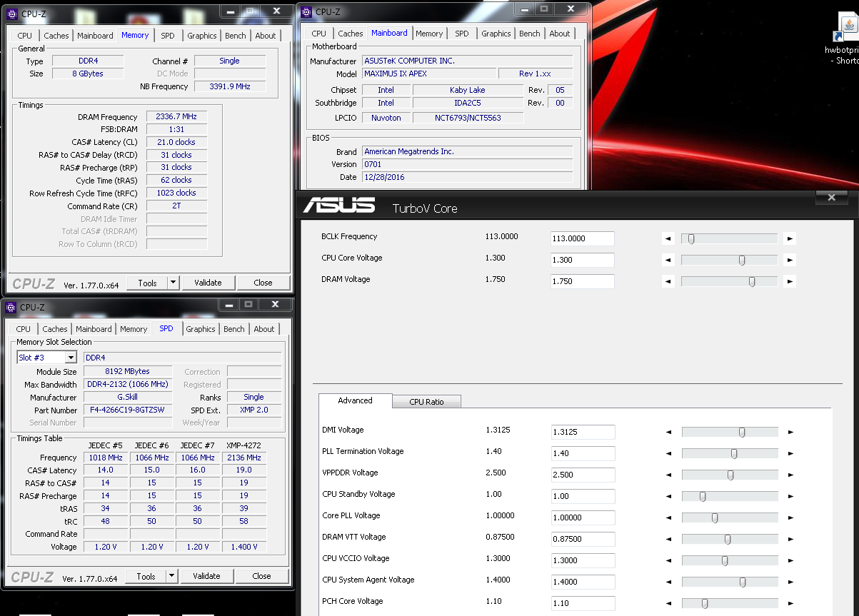Lower CPU VCCIO Voltage using left arrow

669,560
